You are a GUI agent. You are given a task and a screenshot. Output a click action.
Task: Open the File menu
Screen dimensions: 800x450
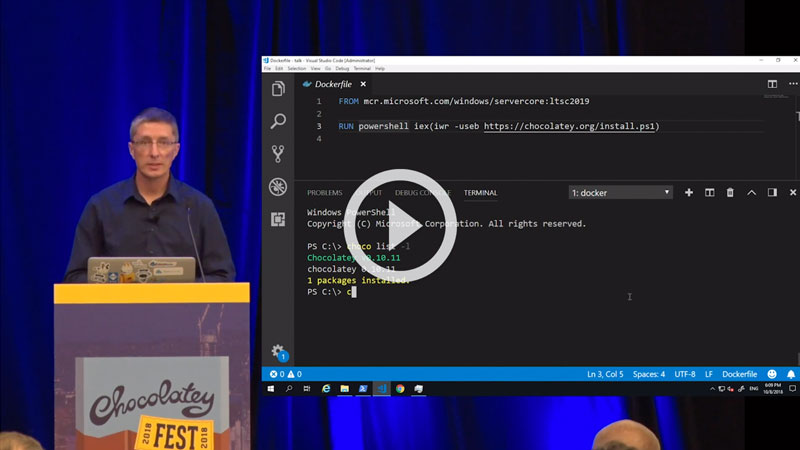point(267,68)
